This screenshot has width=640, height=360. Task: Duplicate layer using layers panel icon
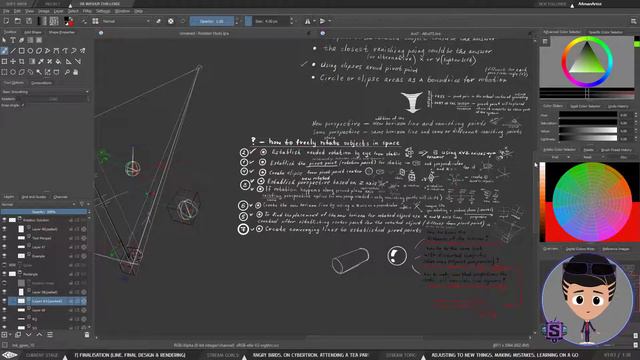[x=18, y=335]
